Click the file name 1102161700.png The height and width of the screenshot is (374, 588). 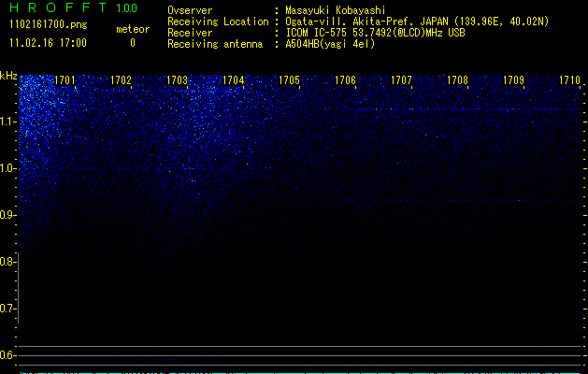[49, 24]
